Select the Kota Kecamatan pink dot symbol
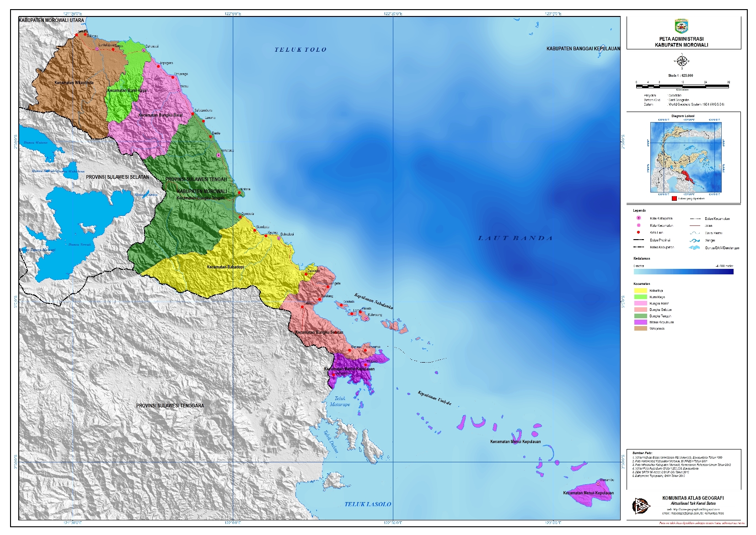 point(638,225)
